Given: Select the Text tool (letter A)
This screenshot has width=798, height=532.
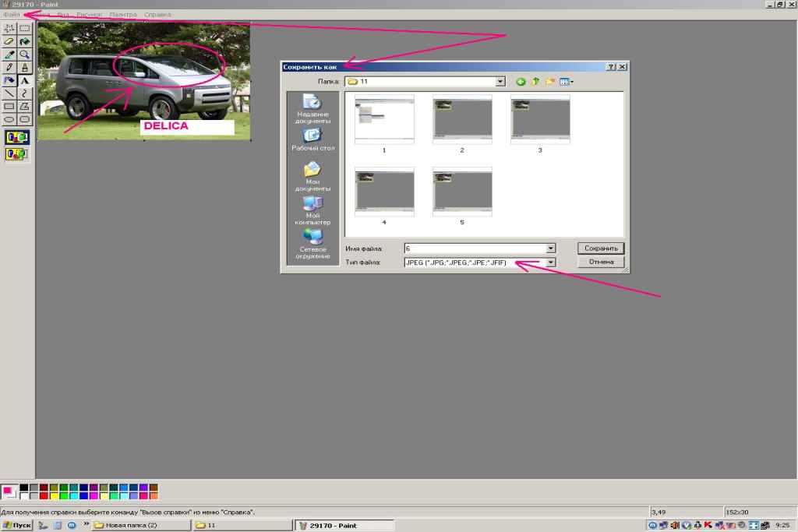Looking at the screenshot, I should tap(25, 80).
